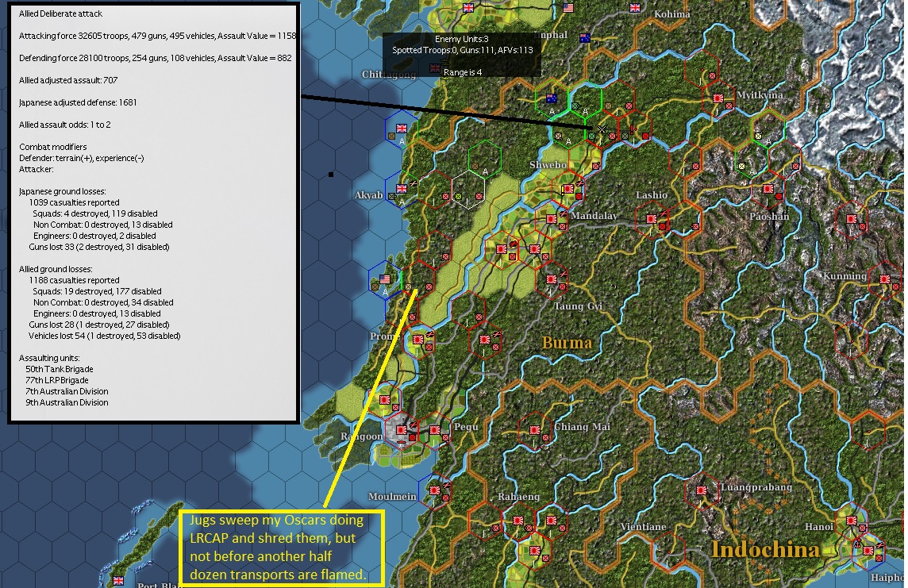
Task: Select the Japanese flag at Taung Gyi
Action: [x=552, y=279]
